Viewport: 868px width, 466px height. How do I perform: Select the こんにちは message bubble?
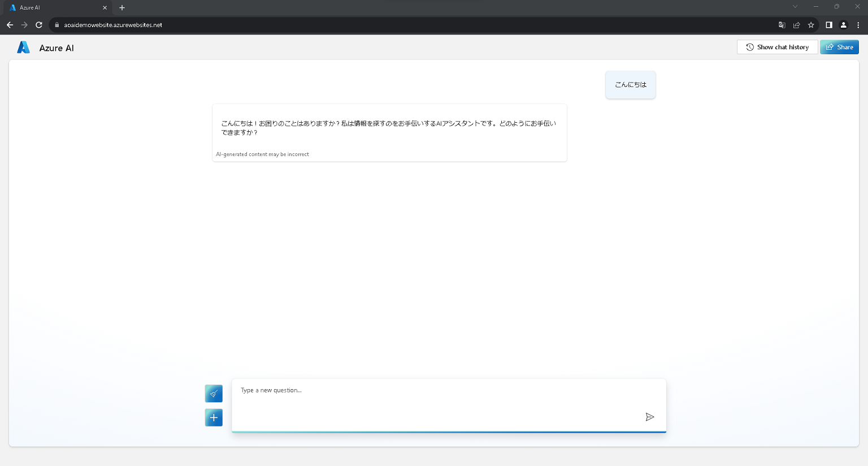[630, 84]
